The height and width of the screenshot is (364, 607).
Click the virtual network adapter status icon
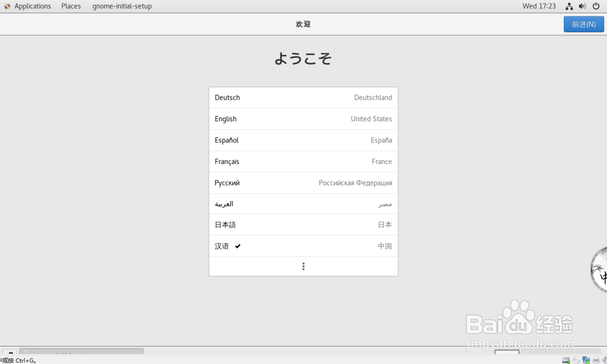(586, 360)
